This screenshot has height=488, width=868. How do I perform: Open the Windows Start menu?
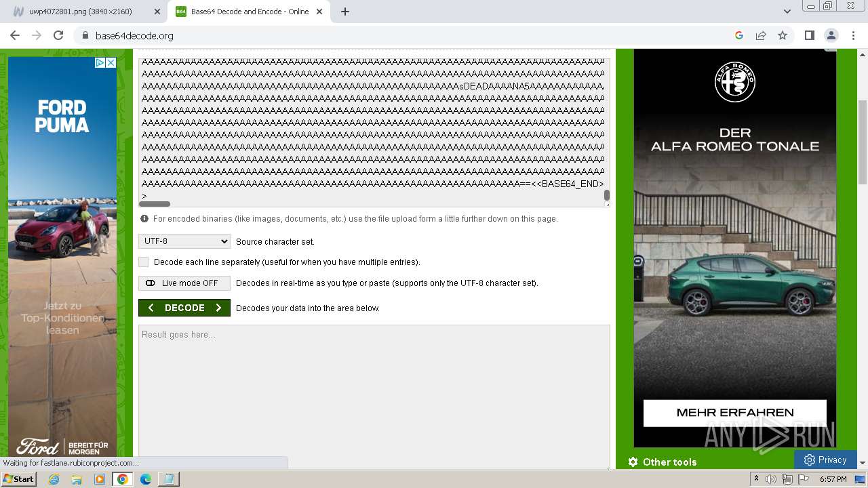click(x=18, y=479)
